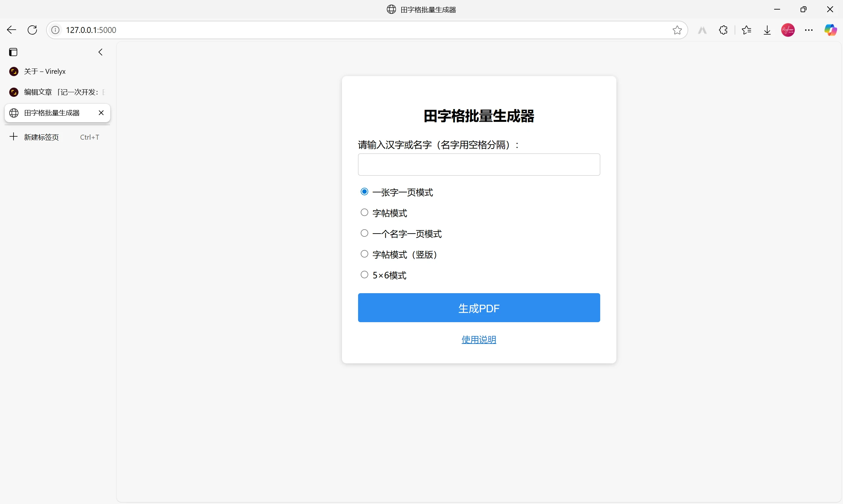The width and height of the screenshot is (843, 504).
Task: Open the tab actions menu icon
Action: click(x=13, y=52)
